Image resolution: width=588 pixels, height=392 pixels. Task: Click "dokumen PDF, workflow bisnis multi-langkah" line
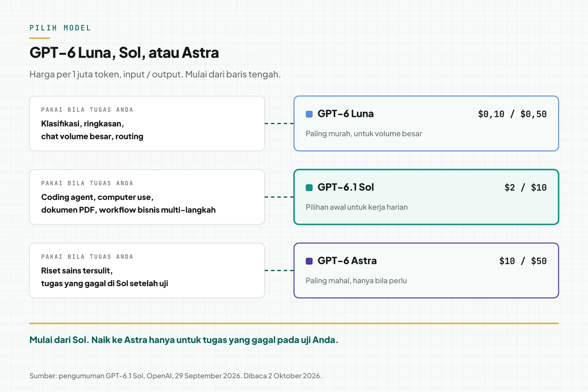(128, 210)
